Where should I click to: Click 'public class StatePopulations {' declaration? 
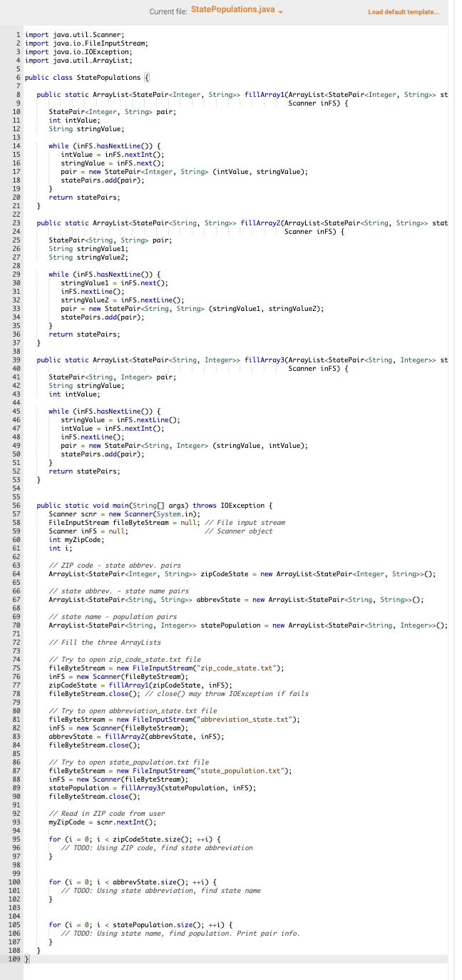[x=87, y=77]
